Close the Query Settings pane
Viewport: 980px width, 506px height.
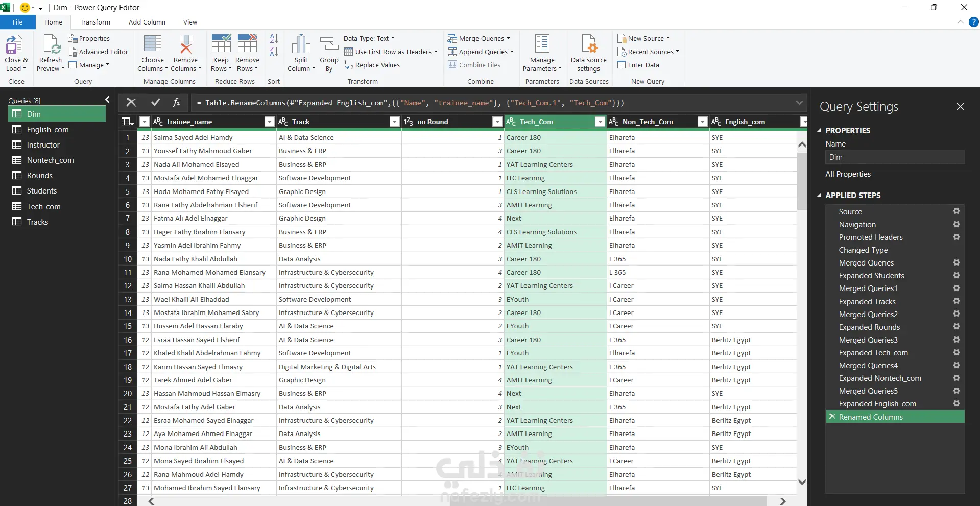tap(960, 106)
